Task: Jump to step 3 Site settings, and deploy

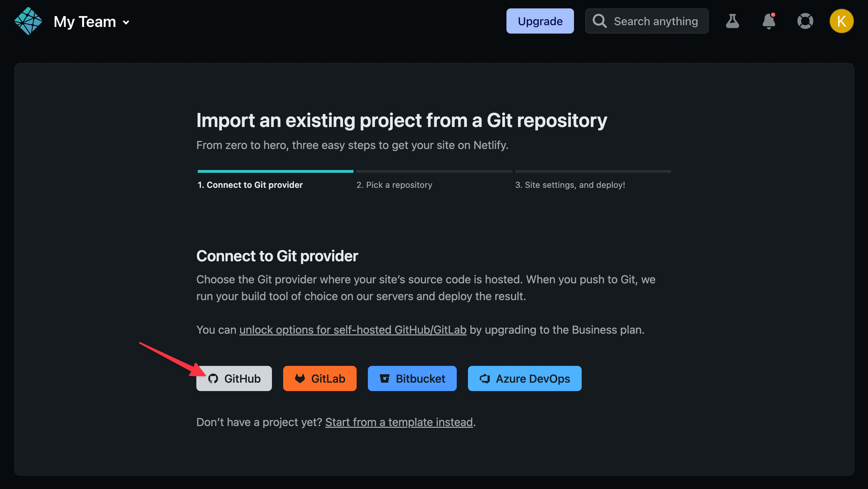Action: 570,185
